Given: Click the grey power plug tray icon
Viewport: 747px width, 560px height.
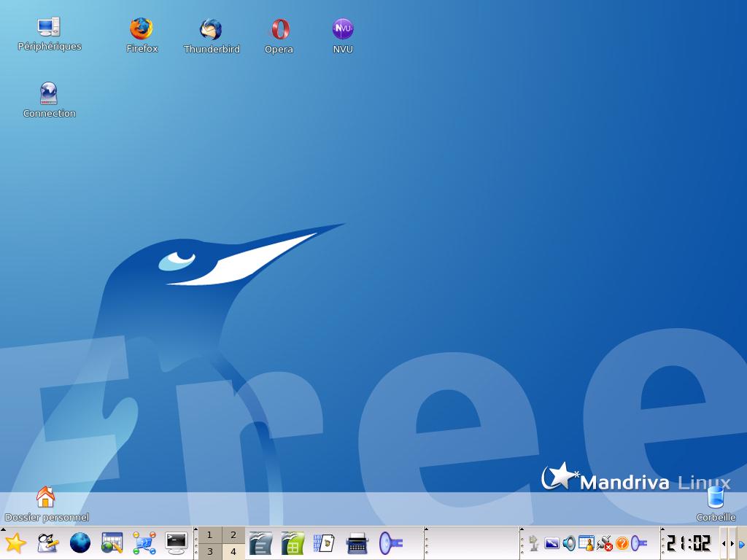Looking at the screenshot, I should click(x=533, y=543).
